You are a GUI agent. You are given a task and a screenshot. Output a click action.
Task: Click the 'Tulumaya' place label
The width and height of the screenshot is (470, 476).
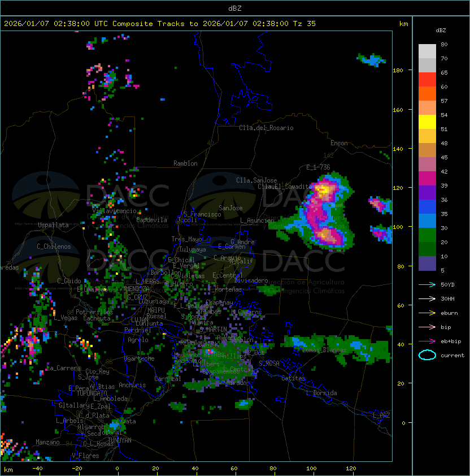coord(193,249)
